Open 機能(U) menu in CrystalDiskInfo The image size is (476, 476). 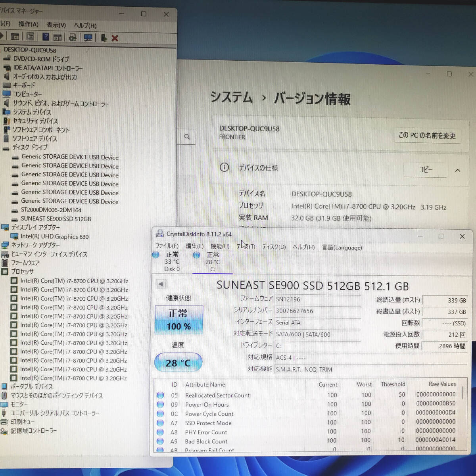[x=220, y=246]
